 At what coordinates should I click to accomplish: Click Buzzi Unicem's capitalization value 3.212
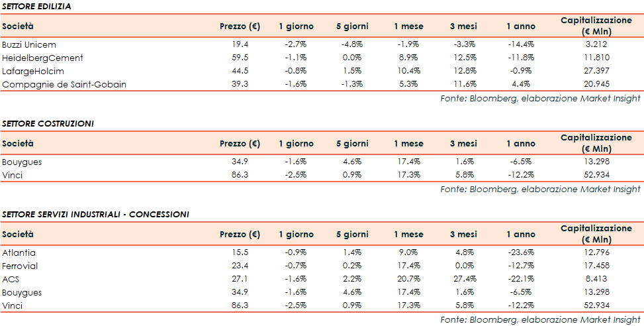pos(596,44)
